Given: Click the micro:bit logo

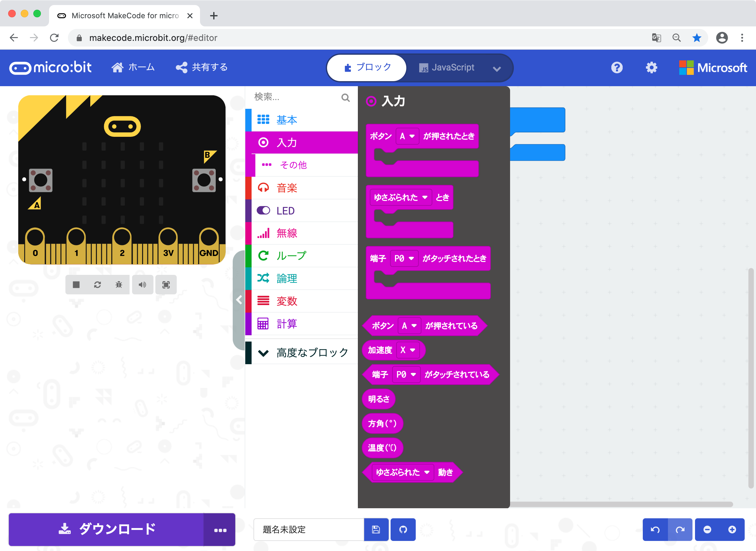Looking at the screenshot, I should (x=50, y=68).
